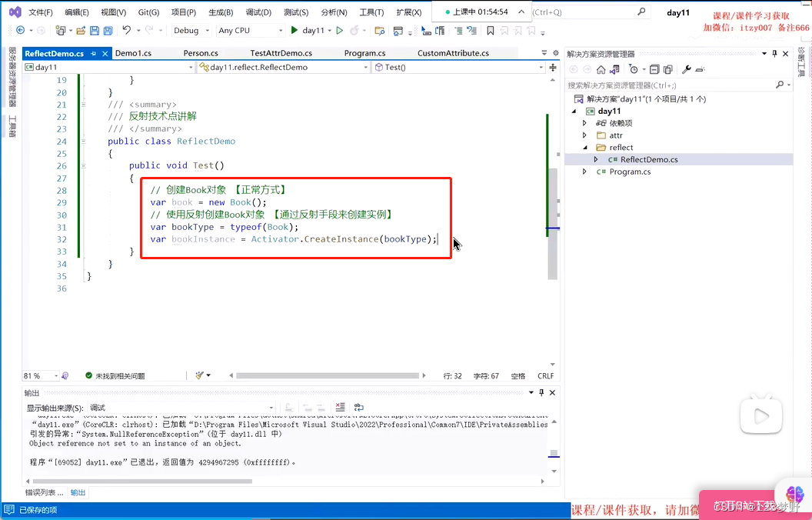Click the Open File folder icon
Screen dimensions: 812x520
coord(81,31)
